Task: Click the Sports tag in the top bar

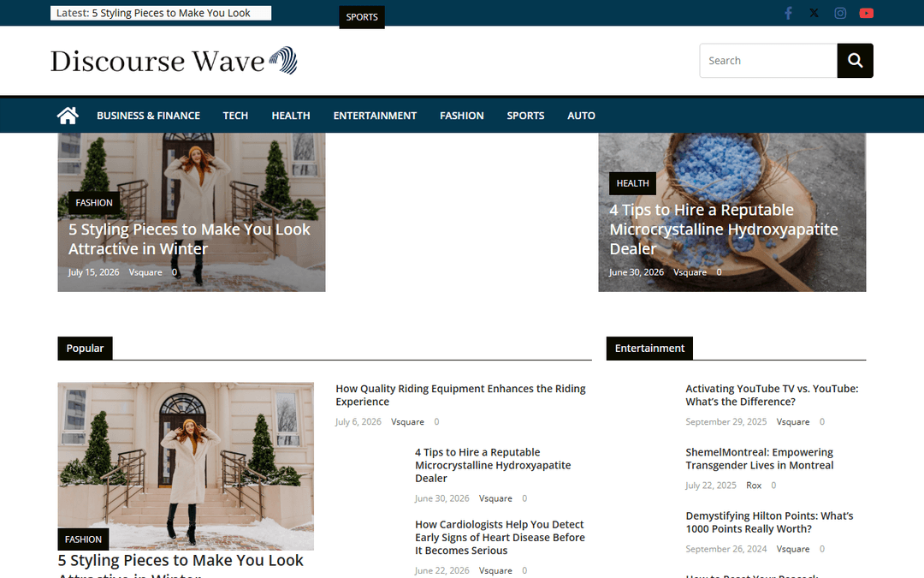Action: (362, 17)
